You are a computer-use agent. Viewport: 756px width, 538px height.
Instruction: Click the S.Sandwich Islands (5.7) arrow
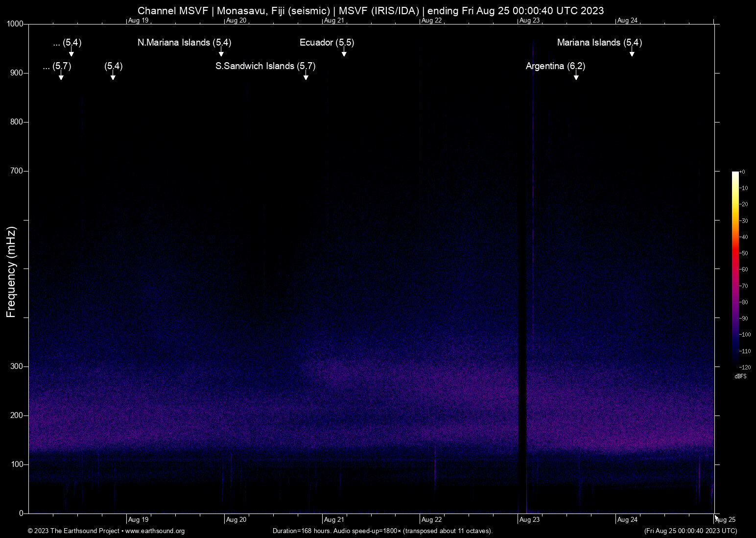pos(307,77)
